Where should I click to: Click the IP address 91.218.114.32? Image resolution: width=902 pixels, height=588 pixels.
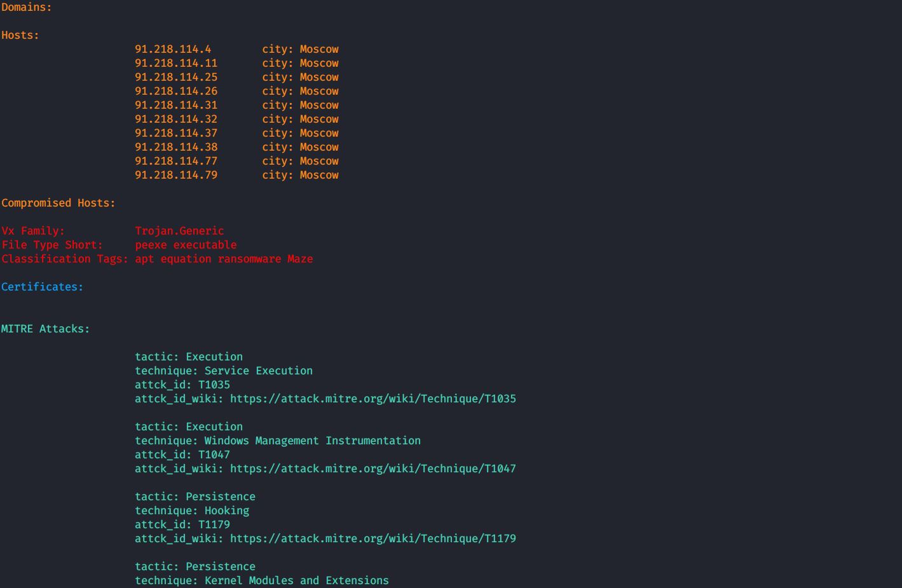(176, 120)
